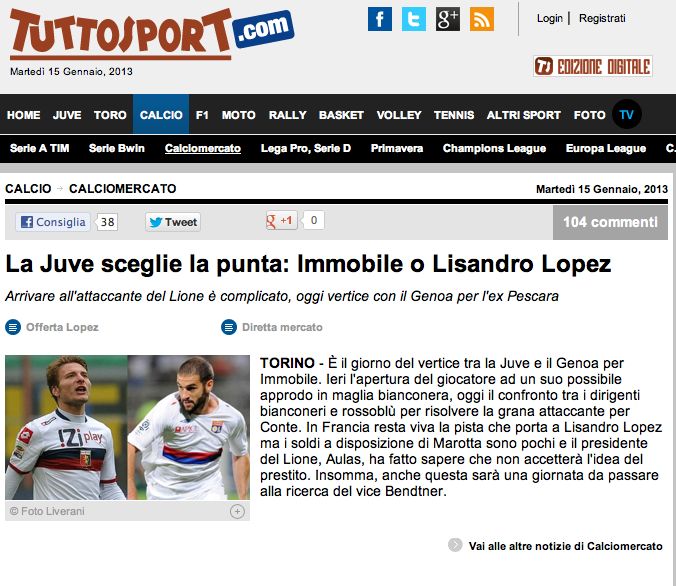Click the round TV icon in navigation
This screenshot has width=676, height=586.
pyautogui.click(x=626, y=114)
